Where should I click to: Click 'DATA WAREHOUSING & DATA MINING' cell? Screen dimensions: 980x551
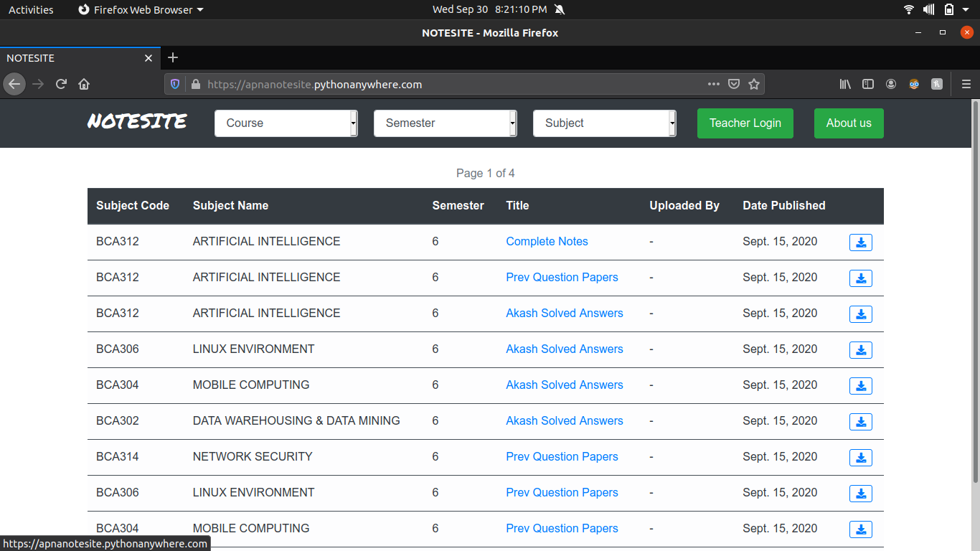[x=296, y=420]
